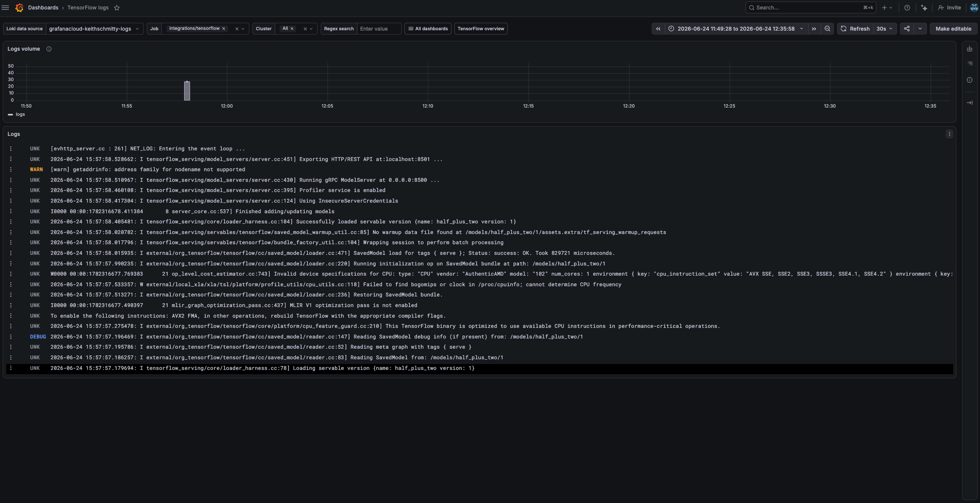
Task: Open the main navigation hamburger menu
Action: click(5, 7)
